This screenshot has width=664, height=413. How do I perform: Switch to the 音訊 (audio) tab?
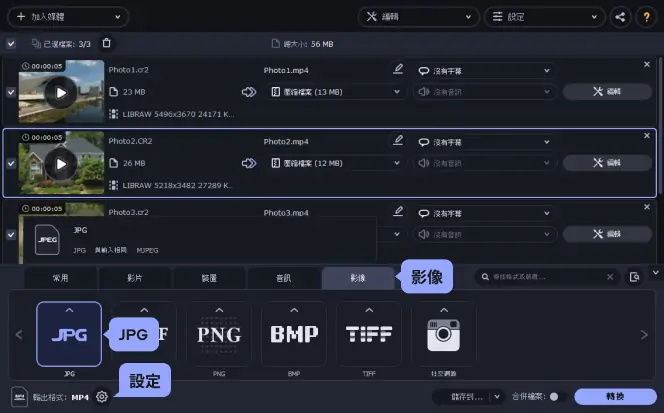(x=284, y=278)
